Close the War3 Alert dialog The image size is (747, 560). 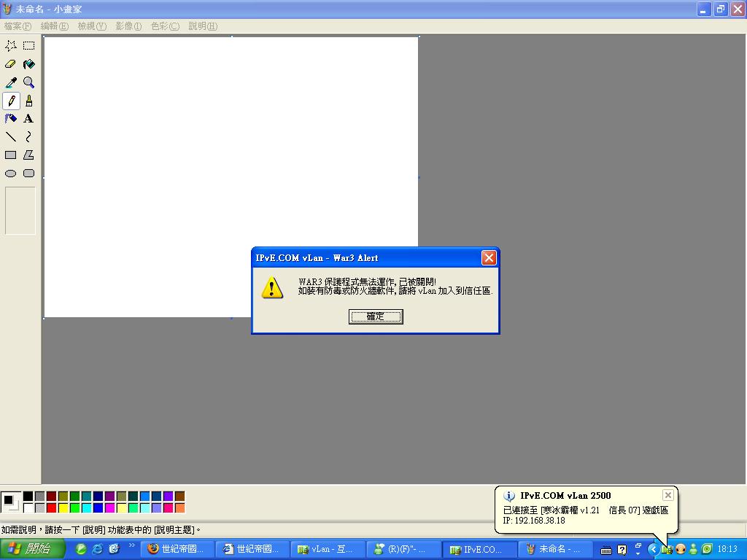(489, 257)
